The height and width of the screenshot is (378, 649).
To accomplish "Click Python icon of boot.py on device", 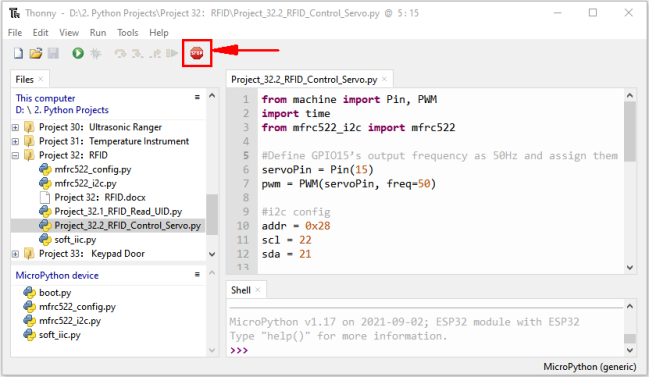I will [29, 293].
